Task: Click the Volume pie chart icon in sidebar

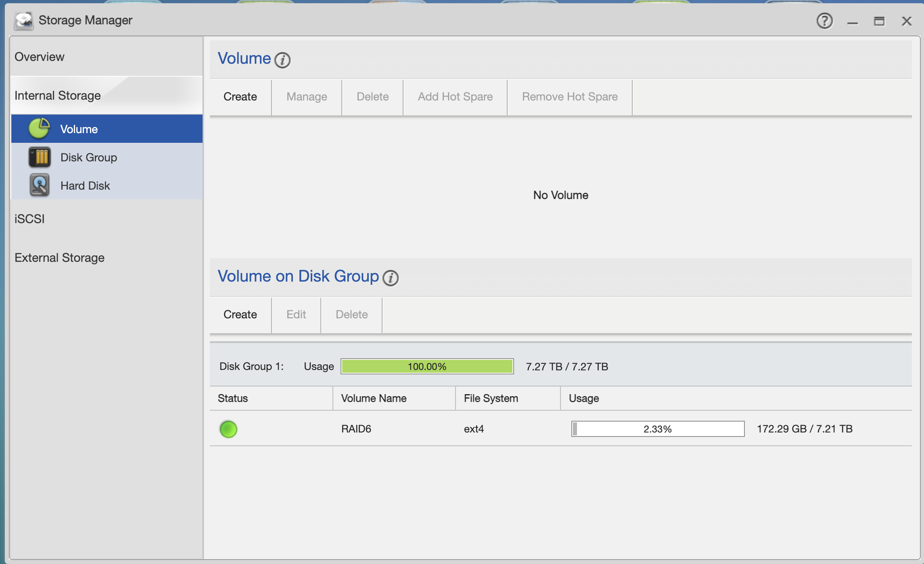Action: coord(39,129)
